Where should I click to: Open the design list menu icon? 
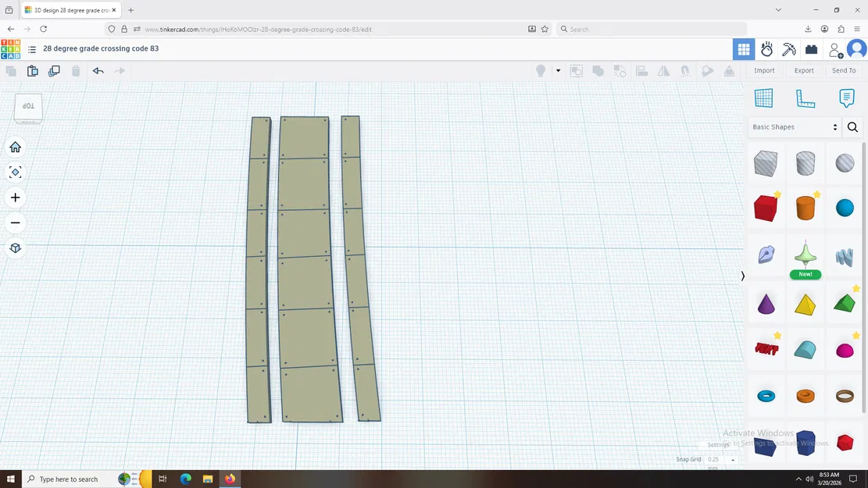[32, 49]
